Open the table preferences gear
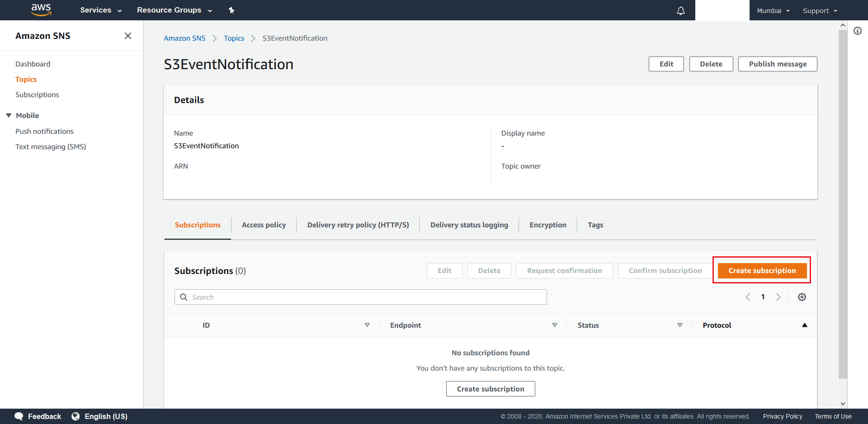This screenshot has width=868, height=424. 802,297
